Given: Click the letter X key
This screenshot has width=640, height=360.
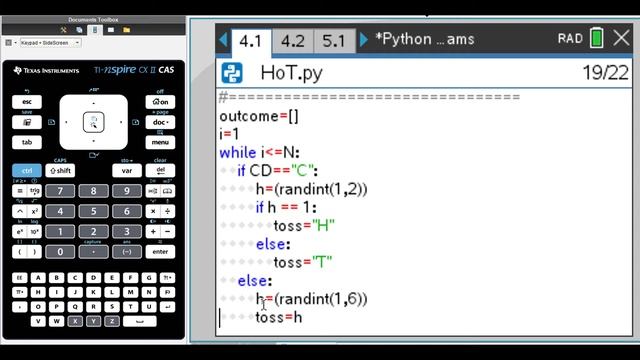Looking at the screenshot, I should coord(75,321).
